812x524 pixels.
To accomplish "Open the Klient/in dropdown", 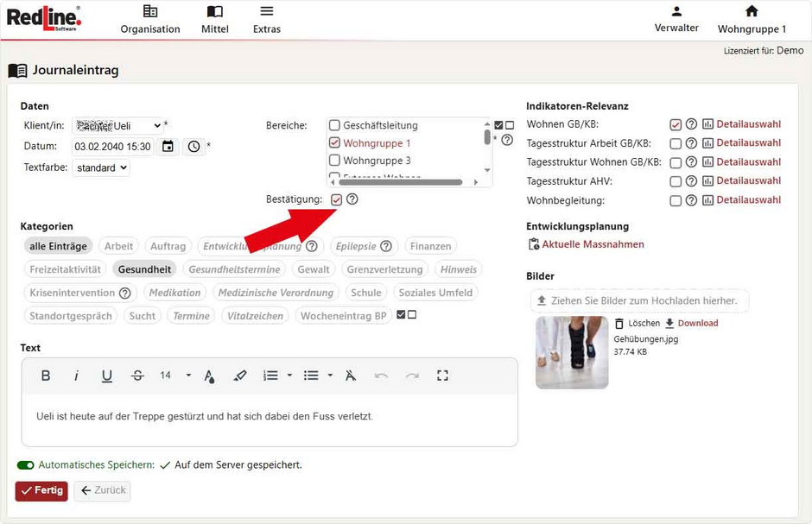I will click(x=117, y=126).
